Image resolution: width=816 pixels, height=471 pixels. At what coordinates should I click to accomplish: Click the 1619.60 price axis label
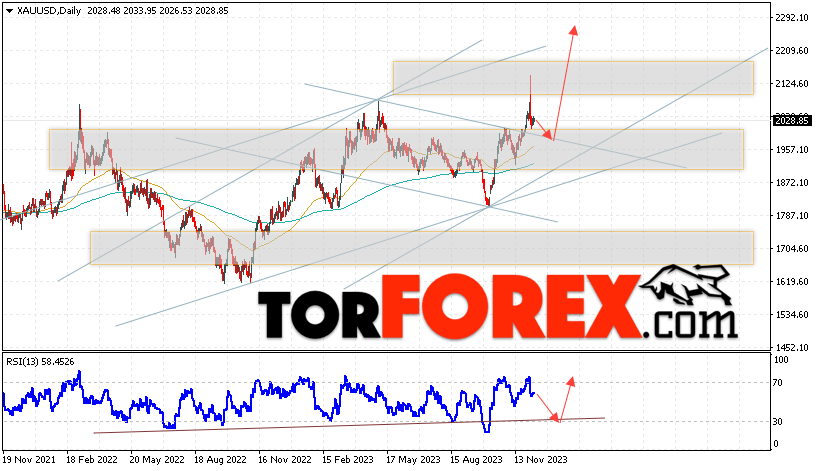click(x=792, y=282)
